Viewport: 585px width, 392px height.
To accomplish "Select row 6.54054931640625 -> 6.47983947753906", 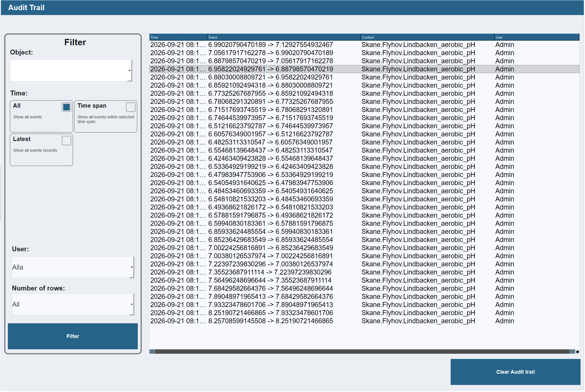I will point(364,183).
